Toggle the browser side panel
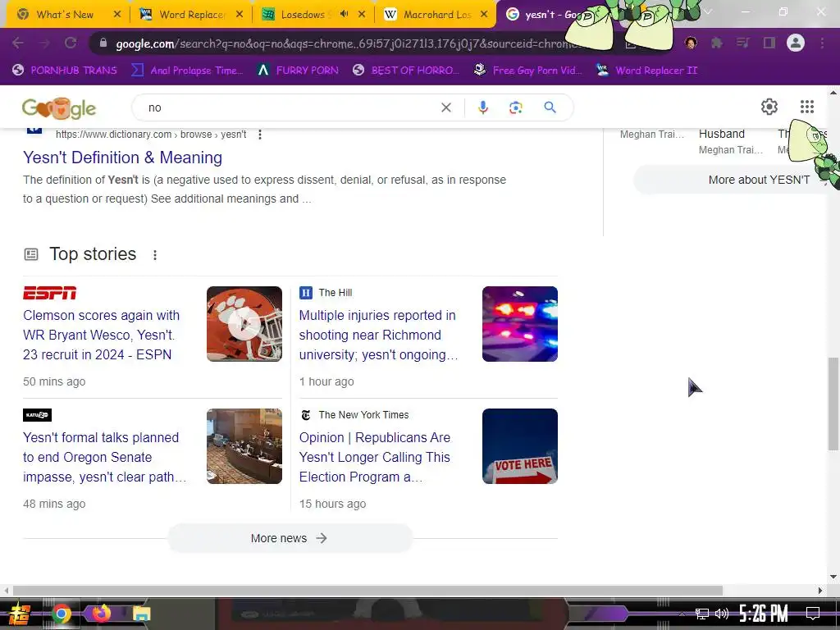This screenshot has height=630, width=840. 769,43
